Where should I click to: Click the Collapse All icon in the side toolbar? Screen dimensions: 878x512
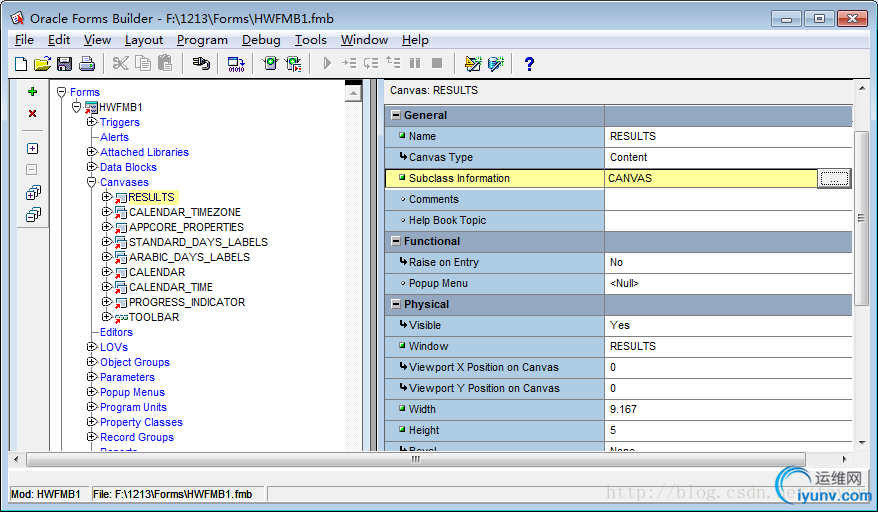pyautogui.click(x=32, y=214)
